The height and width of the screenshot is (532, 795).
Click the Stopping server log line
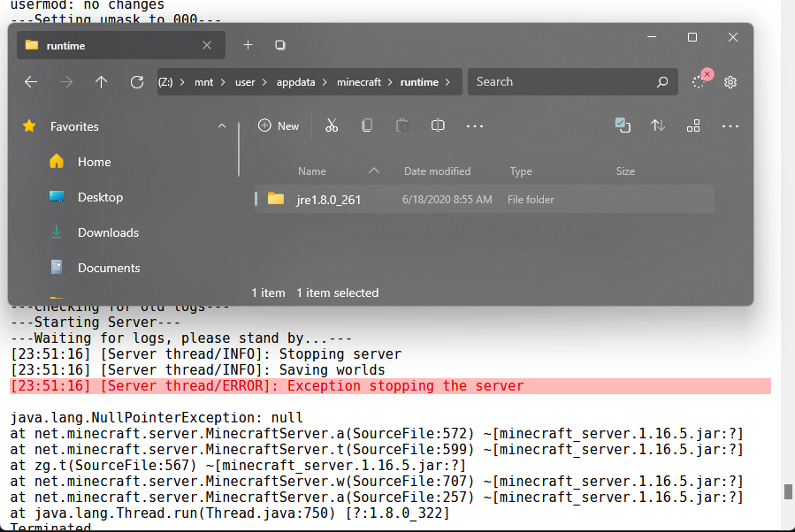tap(205, 354)
